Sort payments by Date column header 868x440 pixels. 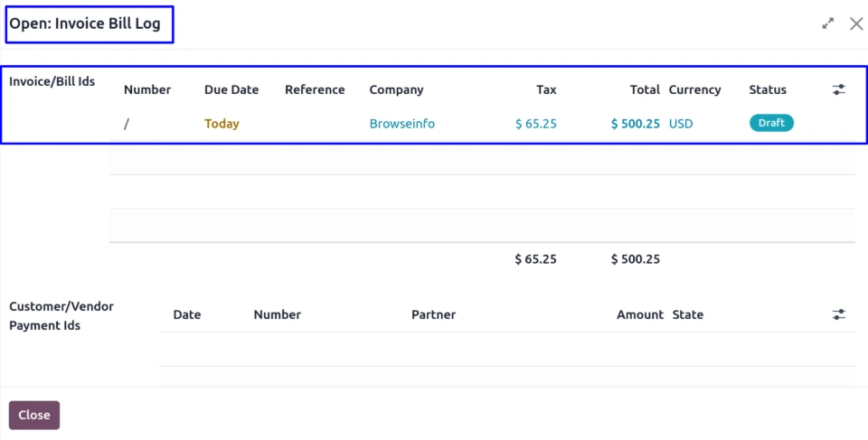187,314
